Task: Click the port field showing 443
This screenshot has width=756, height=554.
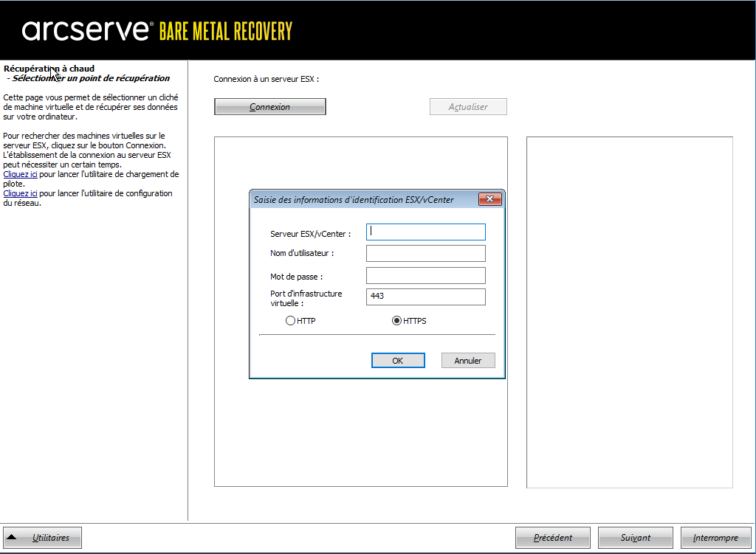Action: click(426, 297)
